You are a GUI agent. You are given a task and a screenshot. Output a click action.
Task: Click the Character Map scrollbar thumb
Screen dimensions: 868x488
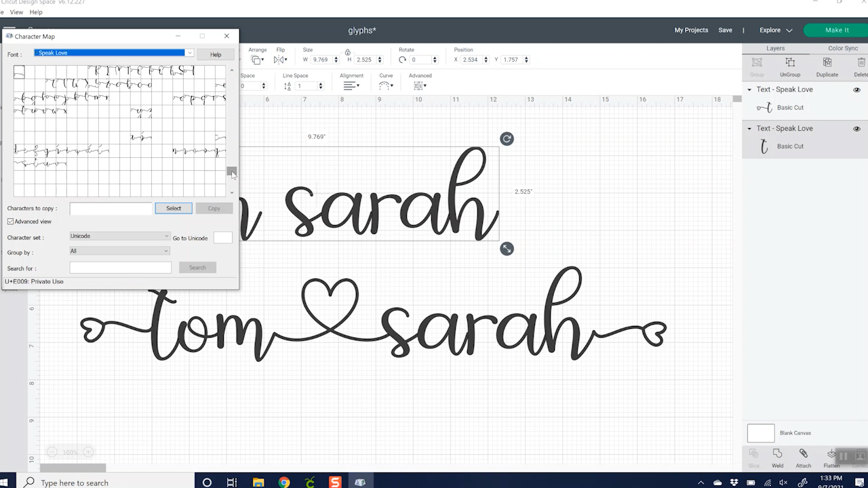[x=232, y=171]
